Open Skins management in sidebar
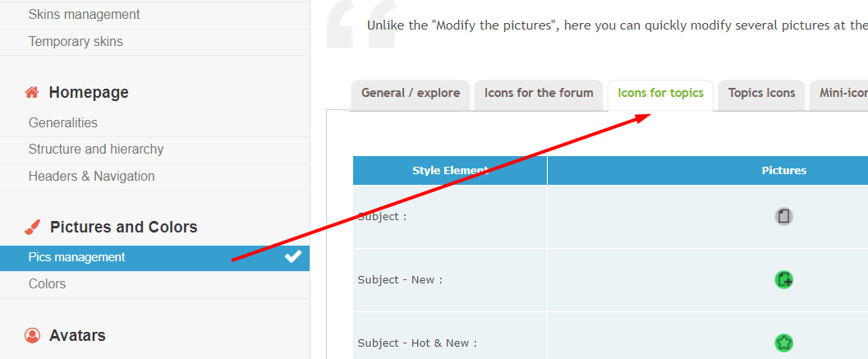 coord(84,15)
